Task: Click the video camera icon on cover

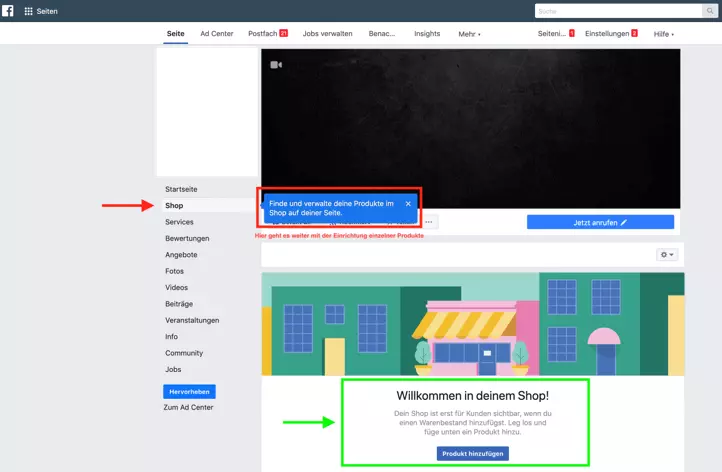Action: pos(276,65)
